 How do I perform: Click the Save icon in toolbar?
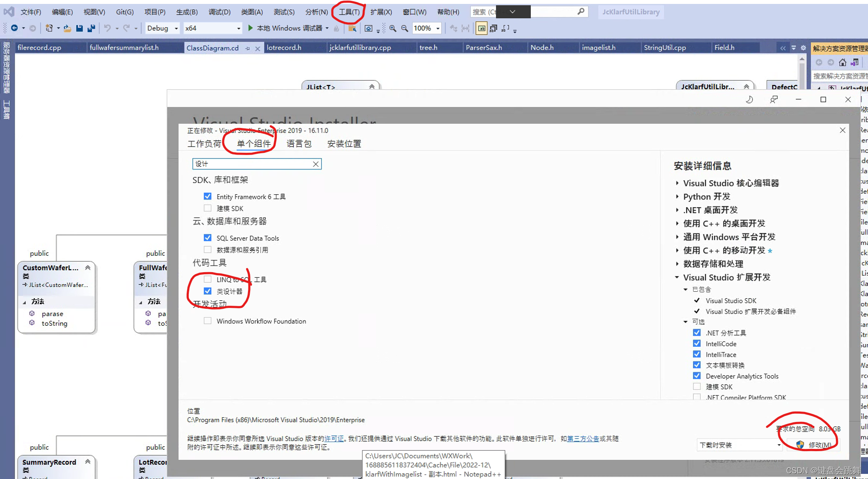(79, 28)
